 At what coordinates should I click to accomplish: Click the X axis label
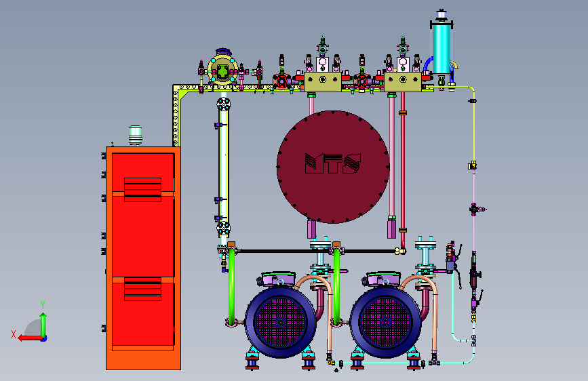pyautogui.click(x=14, y=334)
